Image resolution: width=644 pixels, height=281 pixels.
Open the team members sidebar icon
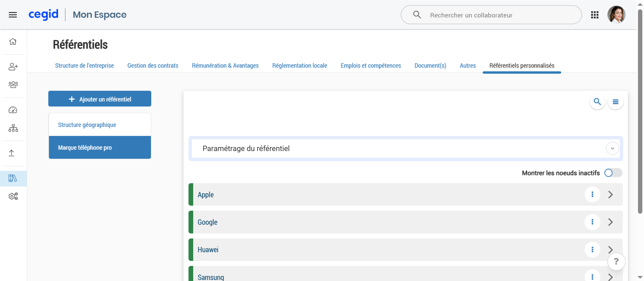coord(13,85)
